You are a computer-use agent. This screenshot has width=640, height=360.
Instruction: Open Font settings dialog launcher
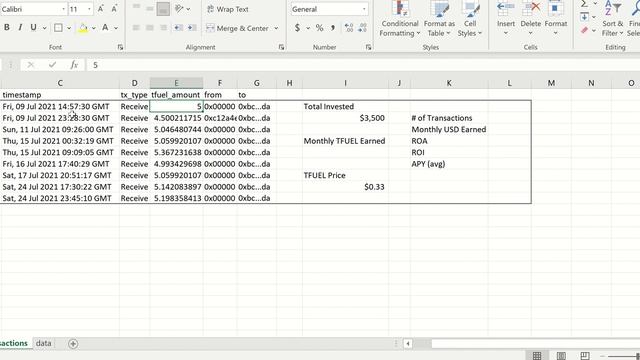tap(120, 47)
